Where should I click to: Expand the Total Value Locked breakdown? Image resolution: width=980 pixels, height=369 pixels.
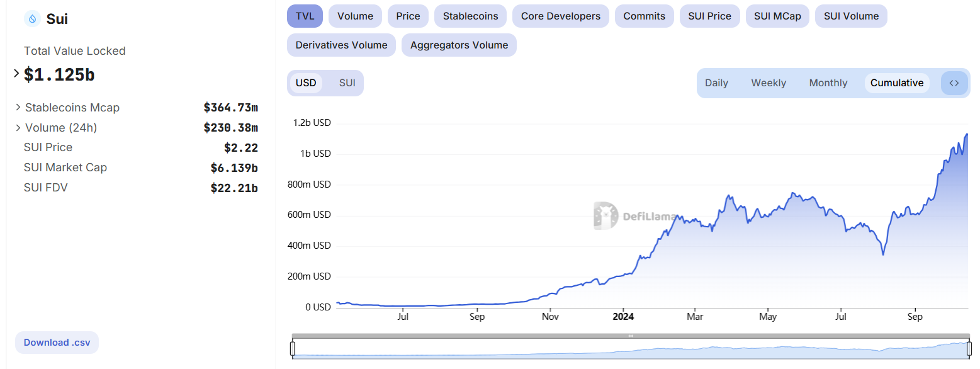[x=17, y=74]
